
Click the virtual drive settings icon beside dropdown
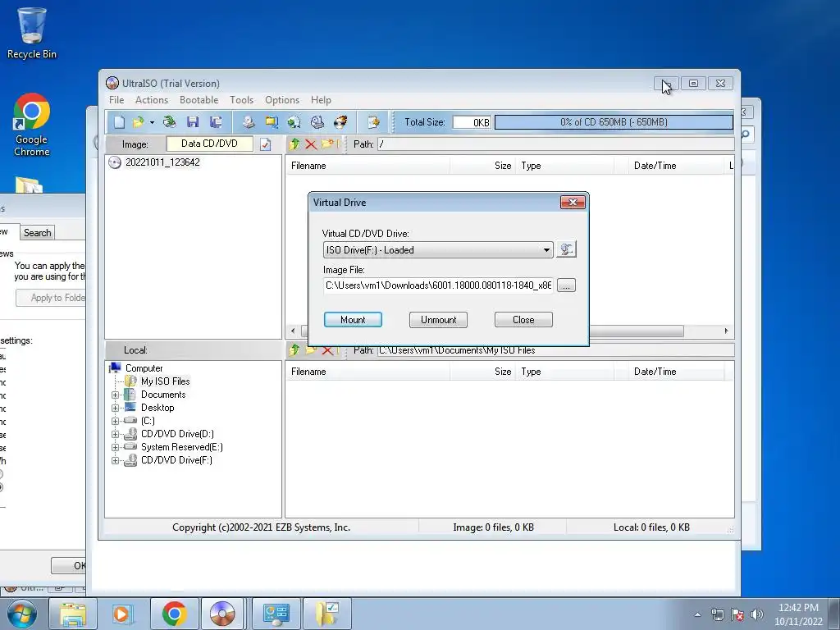pyautogui.click(x=566, y=249)
